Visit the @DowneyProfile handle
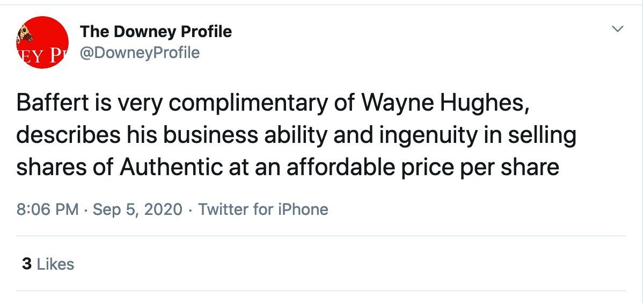The width and height of the screenshot is (644, 303). 140,53
